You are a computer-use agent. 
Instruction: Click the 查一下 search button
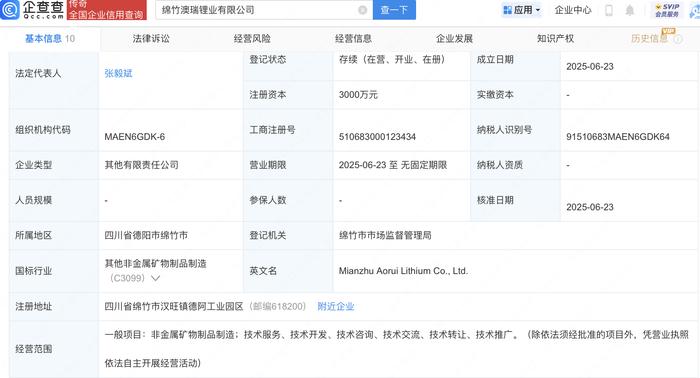(394, 10)
